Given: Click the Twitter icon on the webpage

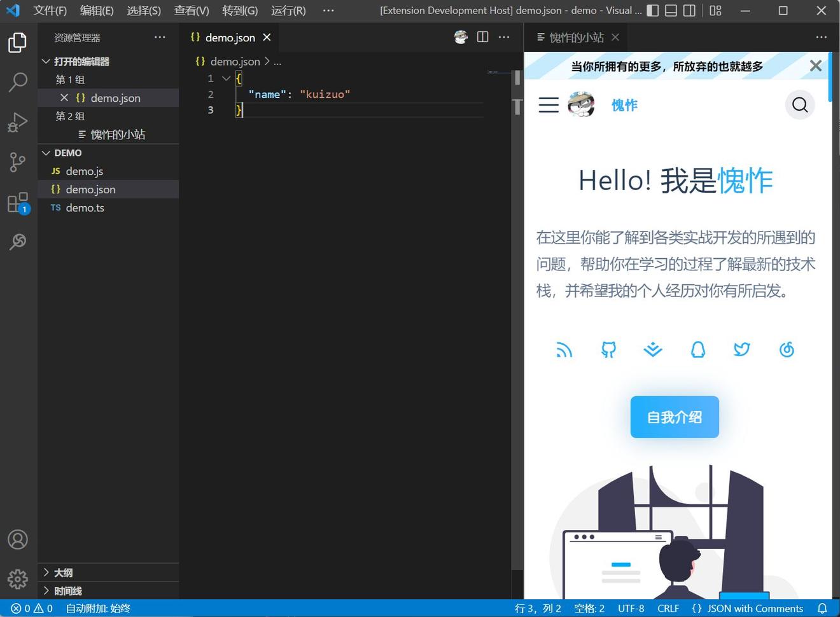Looking at the screenshot, I should point(742,349).
